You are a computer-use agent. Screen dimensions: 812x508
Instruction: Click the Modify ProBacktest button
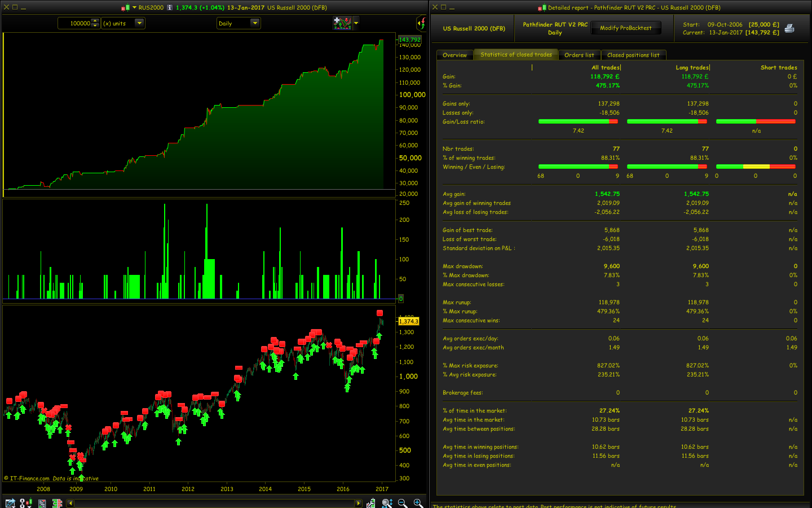click(x=626, y=28)
